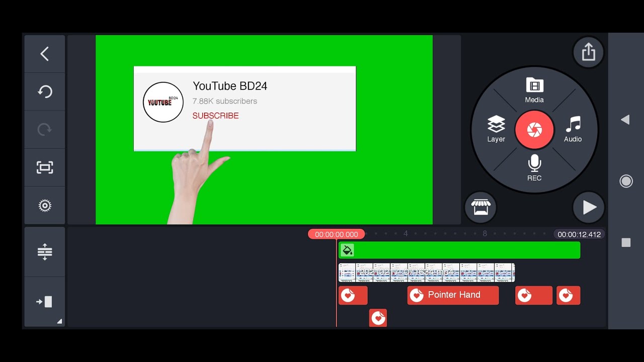Select the last sticker layer at end
This screenshot has height=362, width=644.
click(x=569, y=295)
